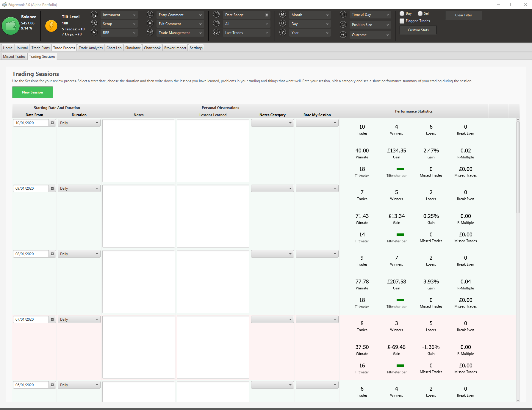Click the icon beside Last Trades filter
Image resolution: width=532 pixels, height=410 pixels.
pos(216,32)
